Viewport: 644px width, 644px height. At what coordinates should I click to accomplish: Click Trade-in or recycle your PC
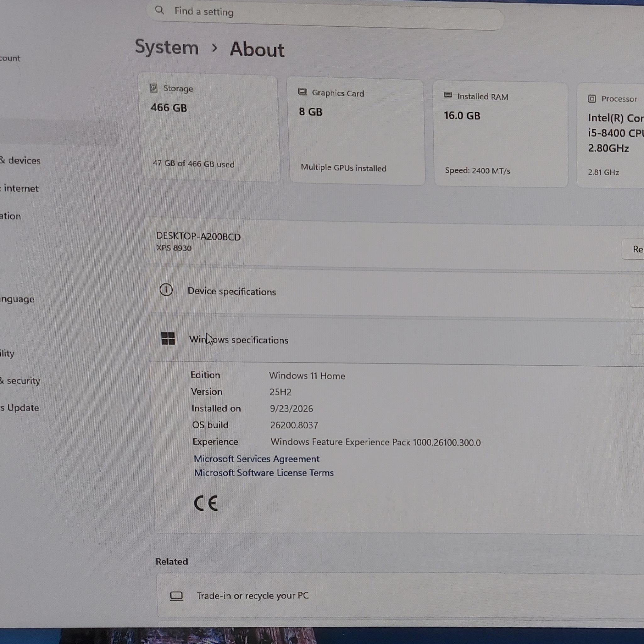[400, 596]
